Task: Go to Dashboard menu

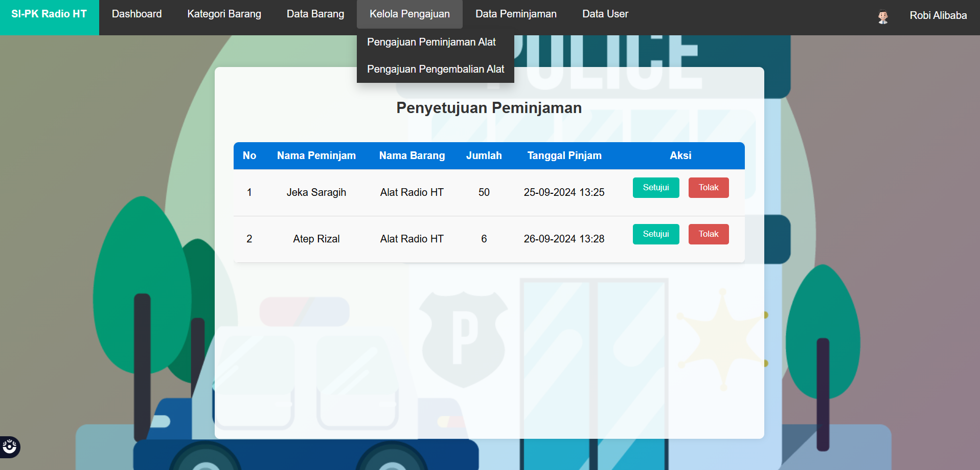Action: (136, 14)
